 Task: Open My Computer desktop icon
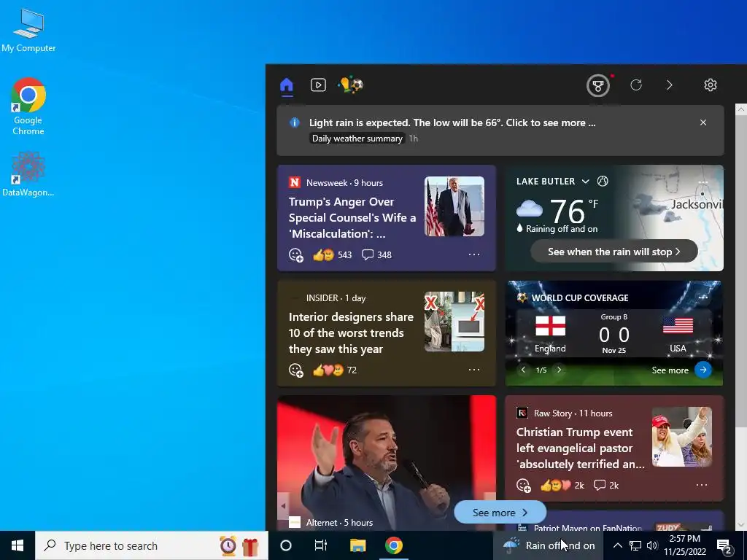[x=28, y=30]
